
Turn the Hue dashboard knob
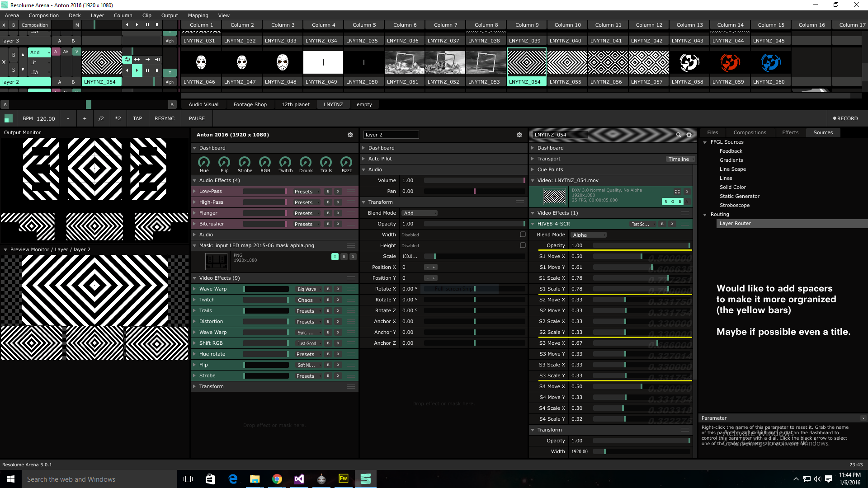coord(204,162)
